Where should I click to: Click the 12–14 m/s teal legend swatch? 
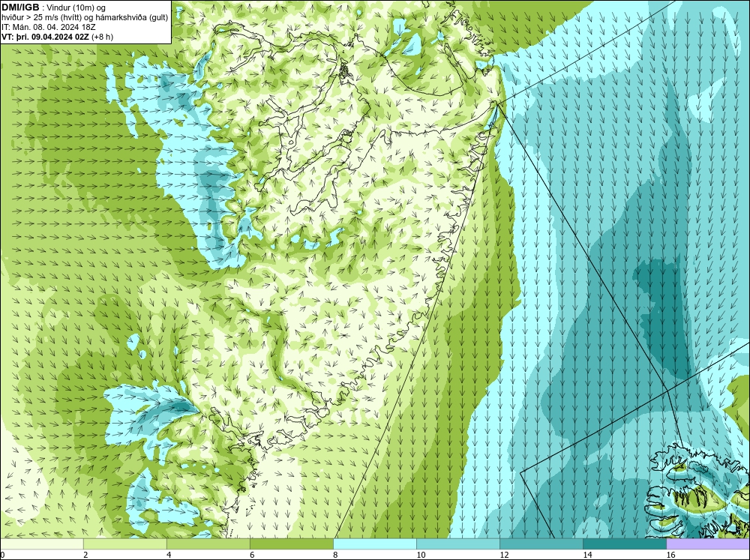[x=541, y=544]
